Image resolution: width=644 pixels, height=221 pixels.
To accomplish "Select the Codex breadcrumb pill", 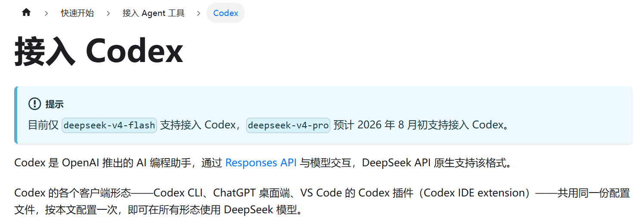I will click(225, 13).
